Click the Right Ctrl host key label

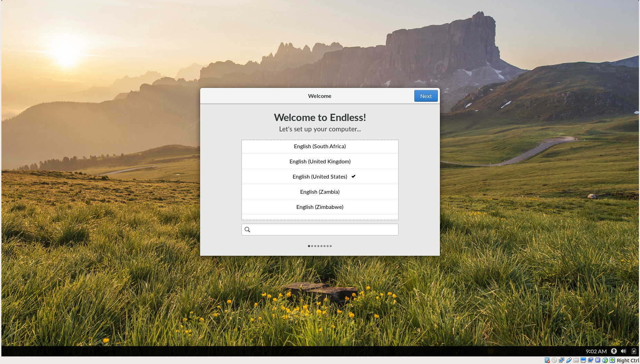point(628,360)
